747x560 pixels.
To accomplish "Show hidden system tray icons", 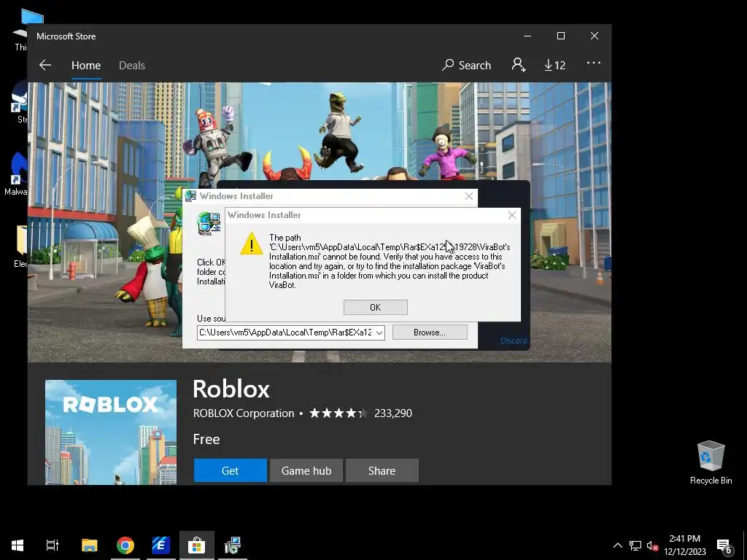I will (617, 545).
